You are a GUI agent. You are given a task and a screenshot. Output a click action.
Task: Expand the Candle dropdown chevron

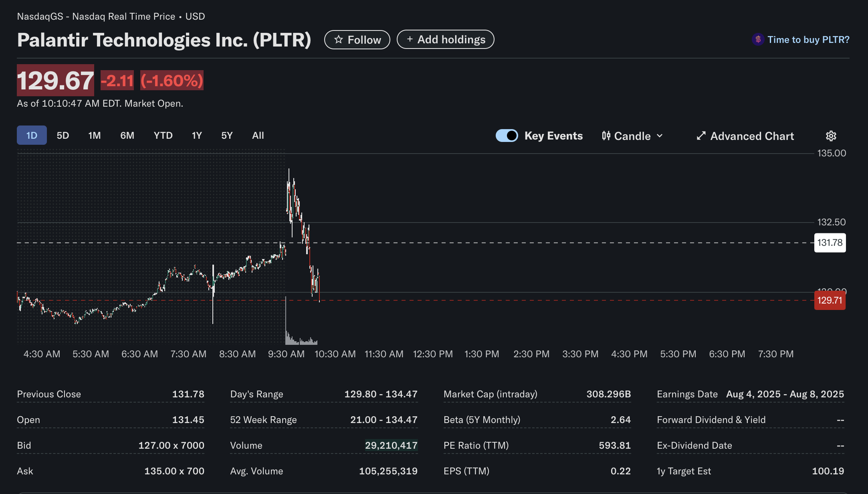click(660, 136)
